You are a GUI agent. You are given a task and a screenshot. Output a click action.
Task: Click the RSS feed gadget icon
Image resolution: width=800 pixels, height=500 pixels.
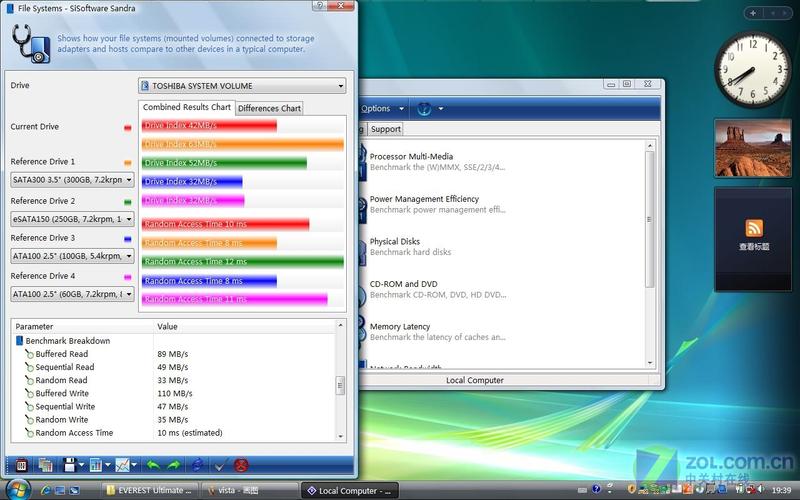(x=754, y=228)
